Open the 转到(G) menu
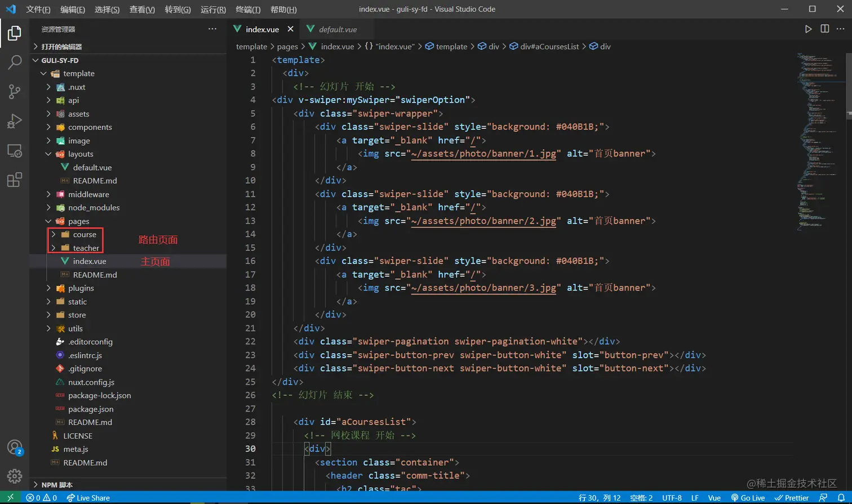Viewport: 852px width, 504px height. point(177,10)
